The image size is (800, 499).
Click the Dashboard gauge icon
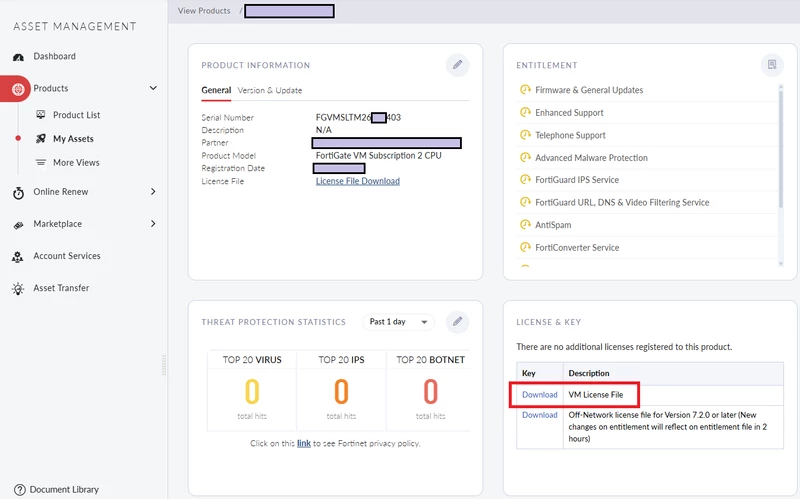pos(18,57)
